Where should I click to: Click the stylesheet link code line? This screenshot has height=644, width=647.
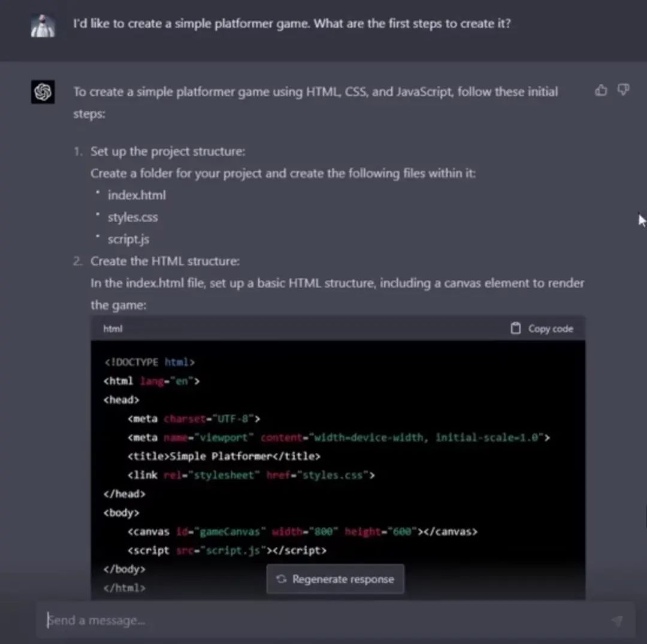point(250,475)
